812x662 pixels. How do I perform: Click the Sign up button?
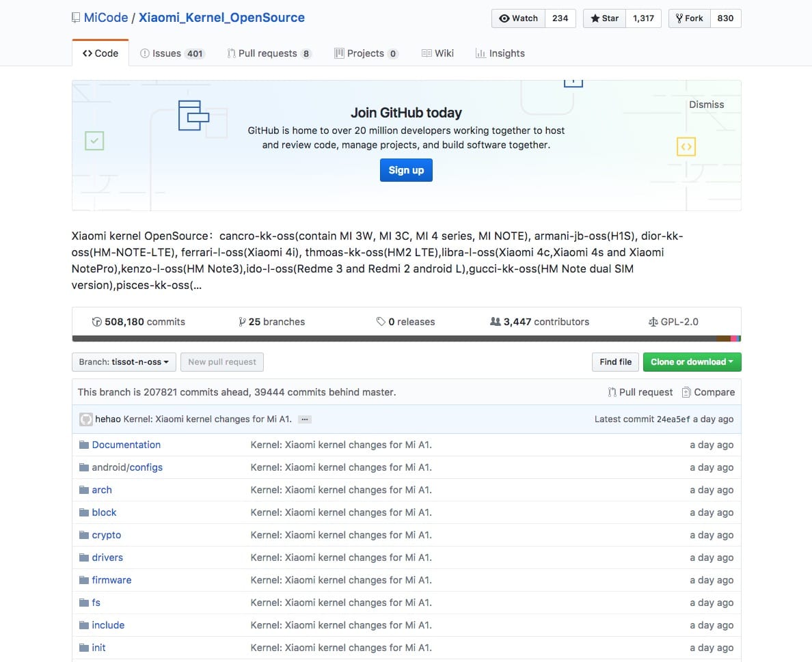point(406,170)
